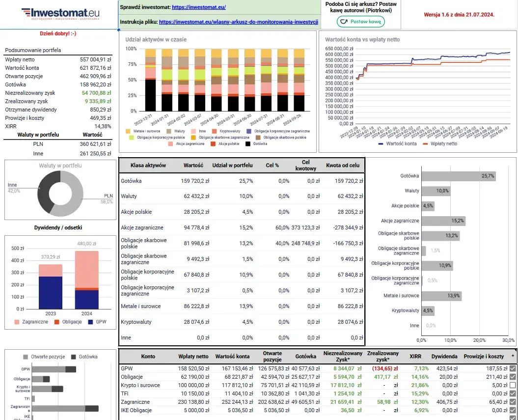Click the Kryptowaluty legend marker
The width and height of the screenshot is (518, 420).
215,131
